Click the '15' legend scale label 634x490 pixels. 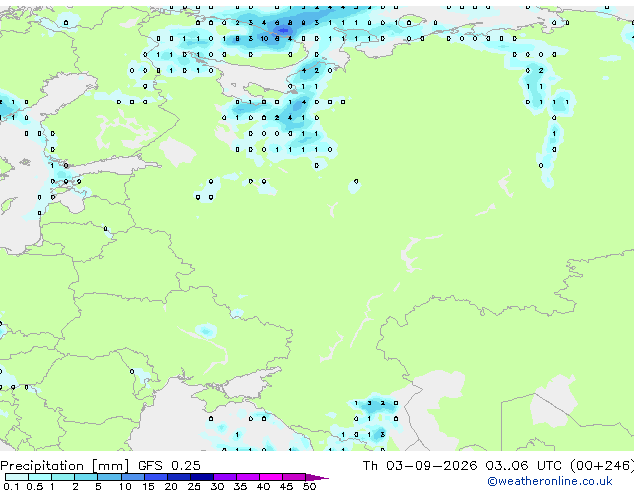pos(148,486)
